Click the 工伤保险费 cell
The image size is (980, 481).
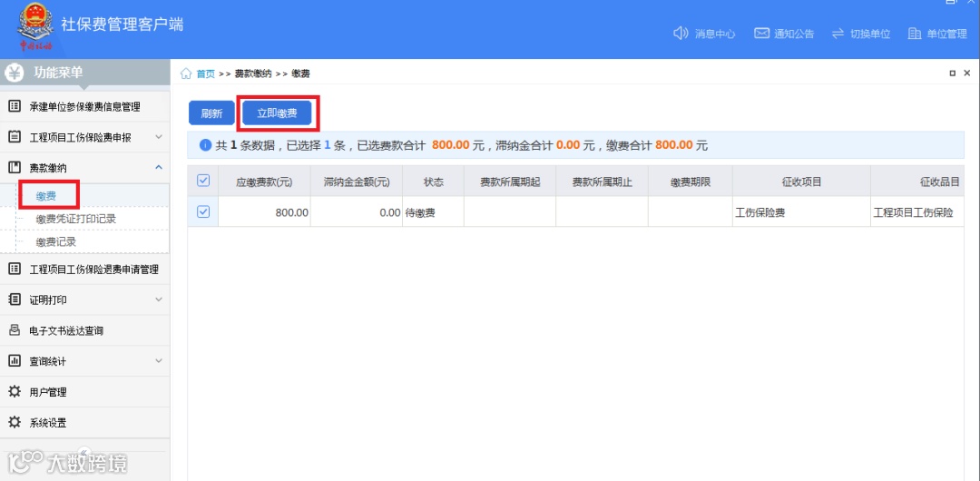(x=801, y=212)
